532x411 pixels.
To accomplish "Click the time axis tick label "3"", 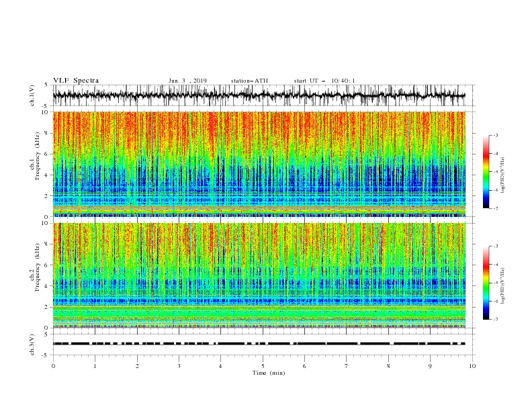I will point(179,366).
